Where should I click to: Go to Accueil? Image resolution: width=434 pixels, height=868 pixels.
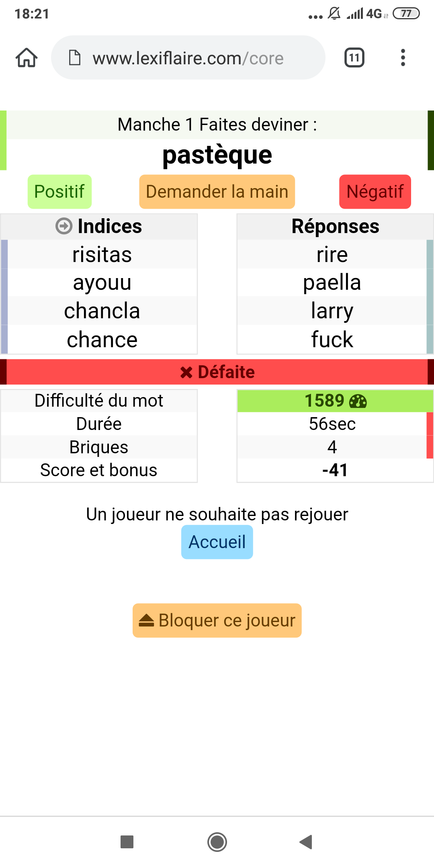(x=217, y=542)
